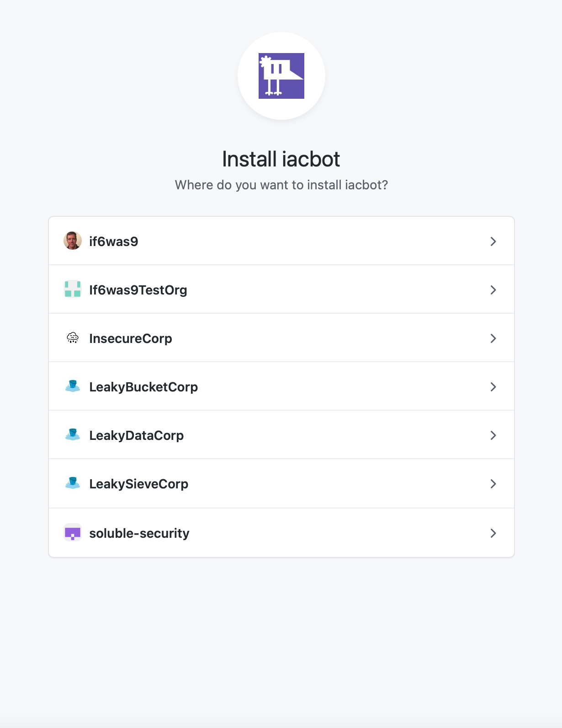
Task: Open chevron arrow on LeakyBucketCorp row
Action: point(493,387)
